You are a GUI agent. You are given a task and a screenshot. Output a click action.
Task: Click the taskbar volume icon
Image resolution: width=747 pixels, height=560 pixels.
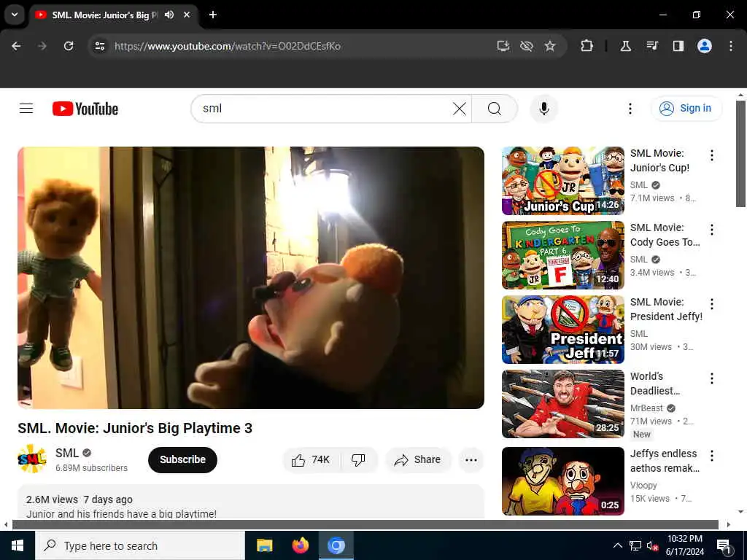point(652,545)
